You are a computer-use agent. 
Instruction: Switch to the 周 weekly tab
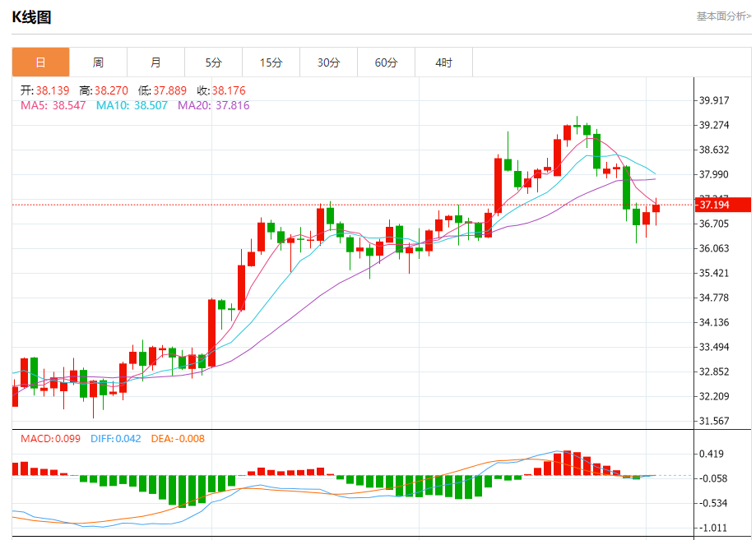[x=99, y=62]
